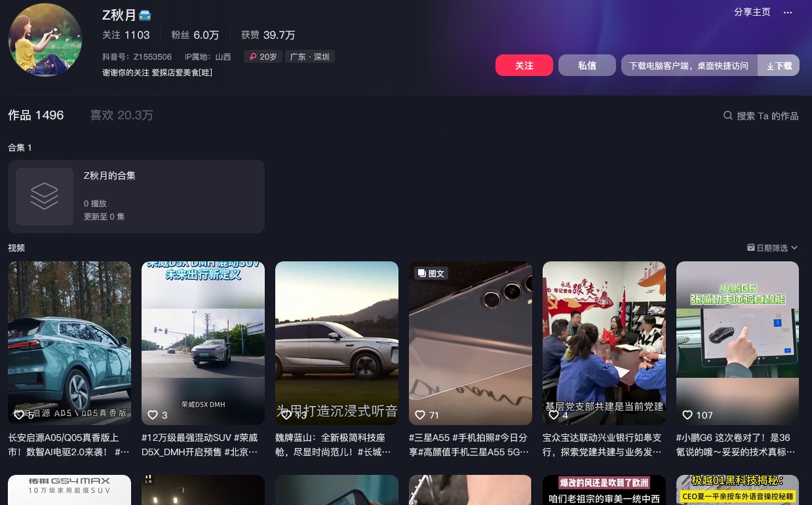Click title text 长安启源A05/Q05真香版上市
812x505 pixels.
[68, 445]
